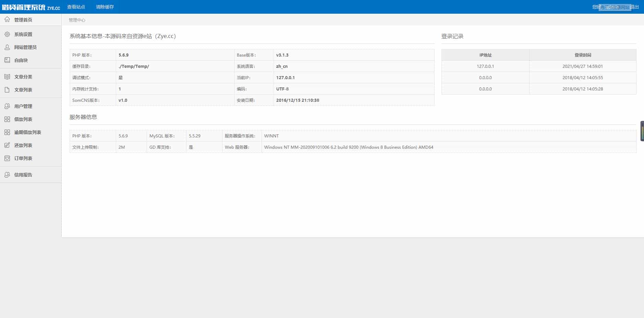This screenshot has height=318, width=644.
Task: Click the 内存统计支持 label
Action: pyautogui.click(x=86, y=89)
